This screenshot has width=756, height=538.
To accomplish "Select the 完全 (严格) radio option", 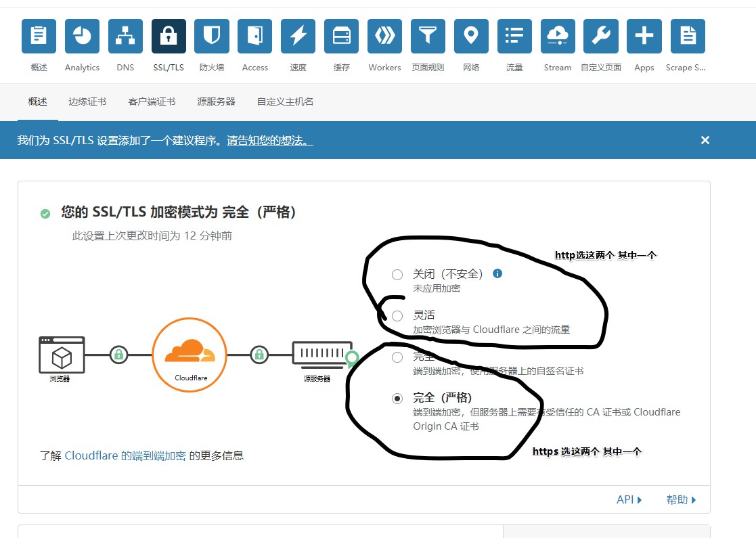I will [x=397, y=399].
